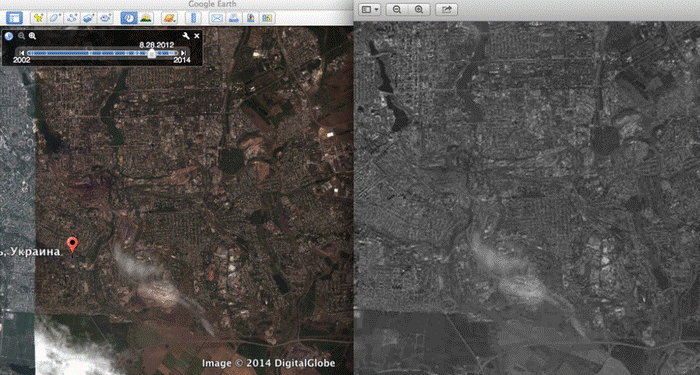
Task: Zoom in within the Preview window
Action: point(419,9)
